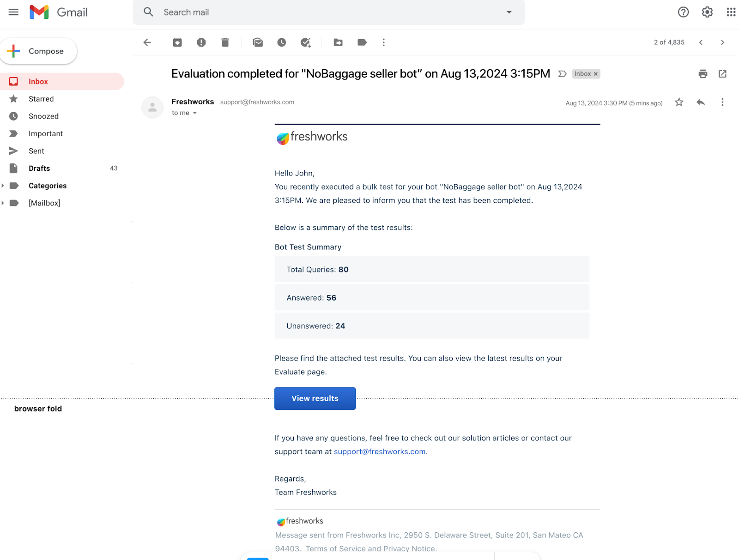739x560 pixels.
Task: Click the Drafts count 43
Action: pos(114,169)
